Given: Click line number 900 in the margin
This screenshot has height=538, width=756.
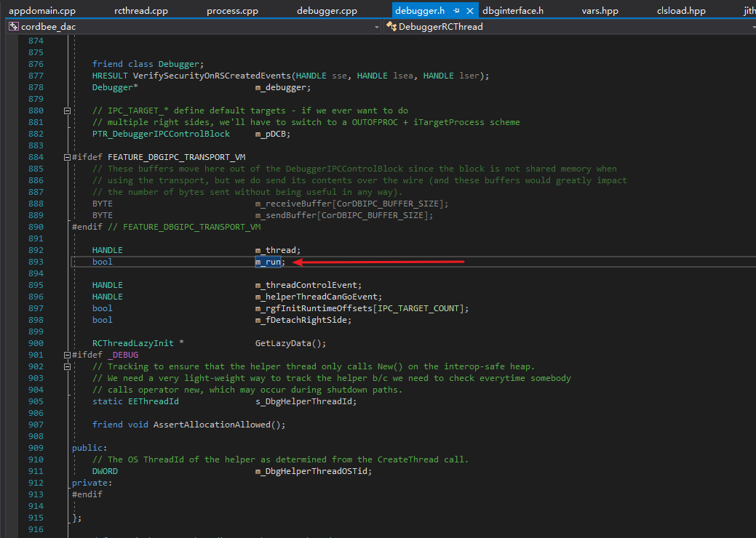Looking at the screenshot, I should (36, 343).
